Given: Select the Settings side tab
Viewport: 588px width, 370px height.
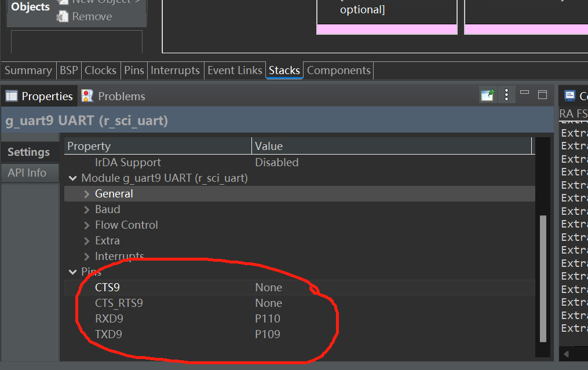Looking at the screenshot, I should 29,152.
